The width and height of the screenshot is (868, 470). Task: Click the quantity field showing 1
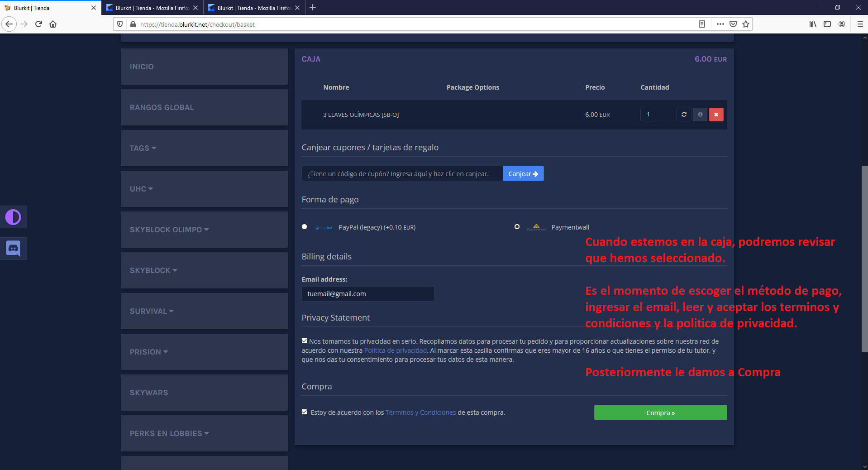tap(648, 115)
